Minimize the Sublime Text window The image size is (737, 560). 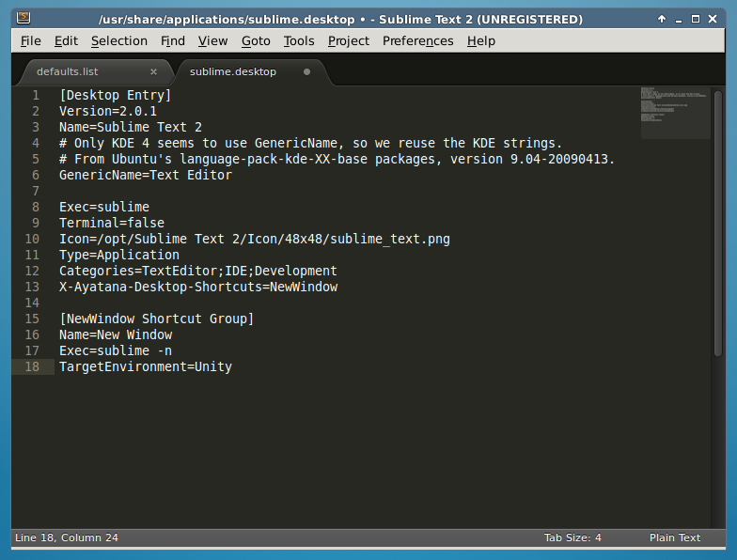coord(679,19)
